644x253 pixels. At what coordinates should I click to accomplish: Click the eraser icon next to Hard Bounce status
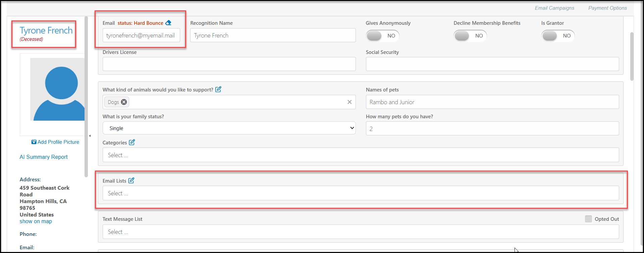click(168, 23)
